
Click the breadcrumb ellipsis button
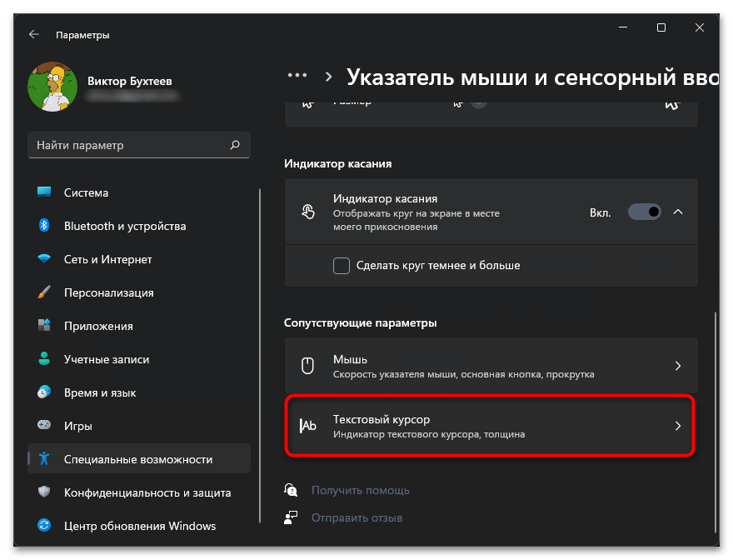297,75
